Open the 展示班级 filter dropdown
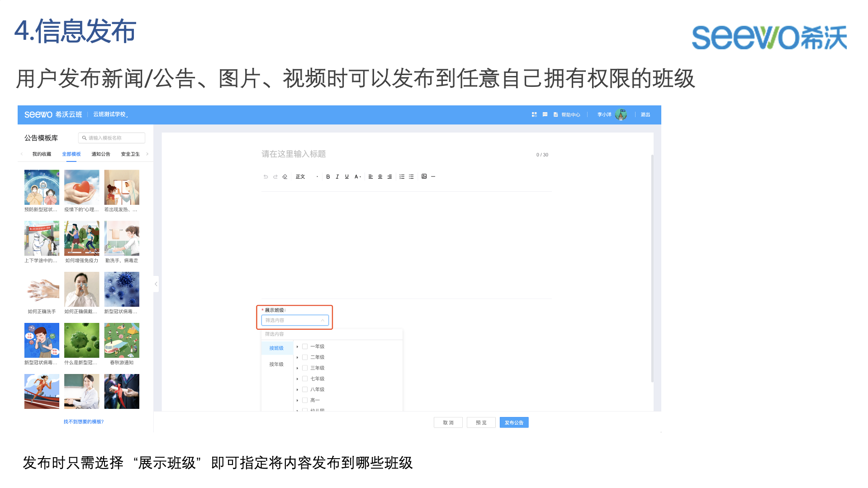The height and width of the screenshot is (488, 868). tap(294, 320)
